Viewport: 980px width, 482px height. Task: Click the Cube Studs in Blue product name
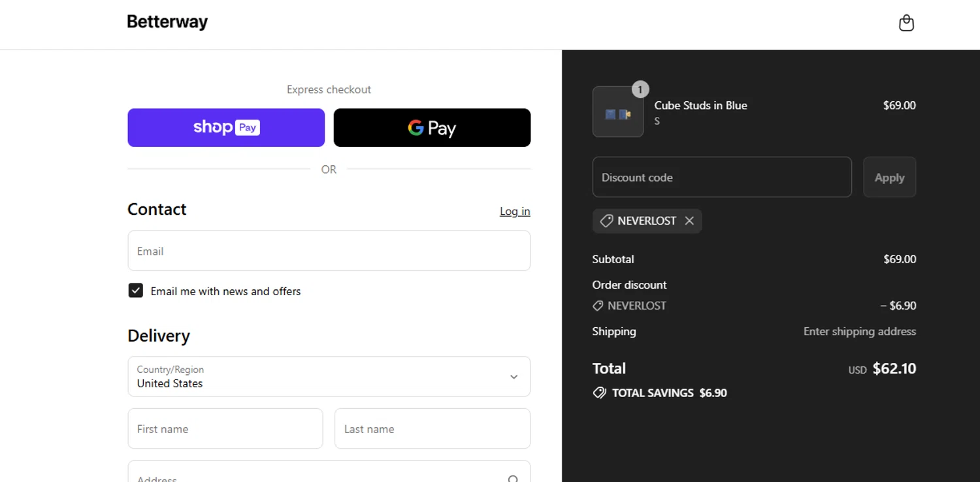701,105
